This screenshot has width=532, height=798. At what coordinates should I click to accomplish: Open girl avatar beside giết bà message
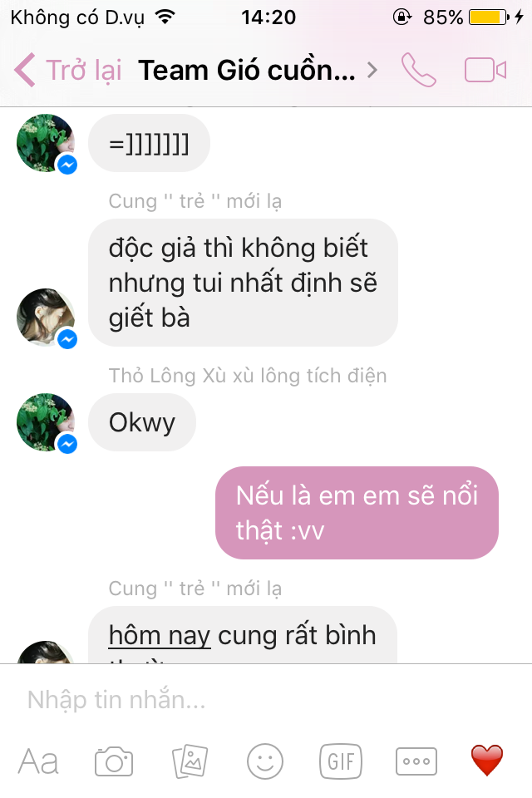(x=46, y=318)
